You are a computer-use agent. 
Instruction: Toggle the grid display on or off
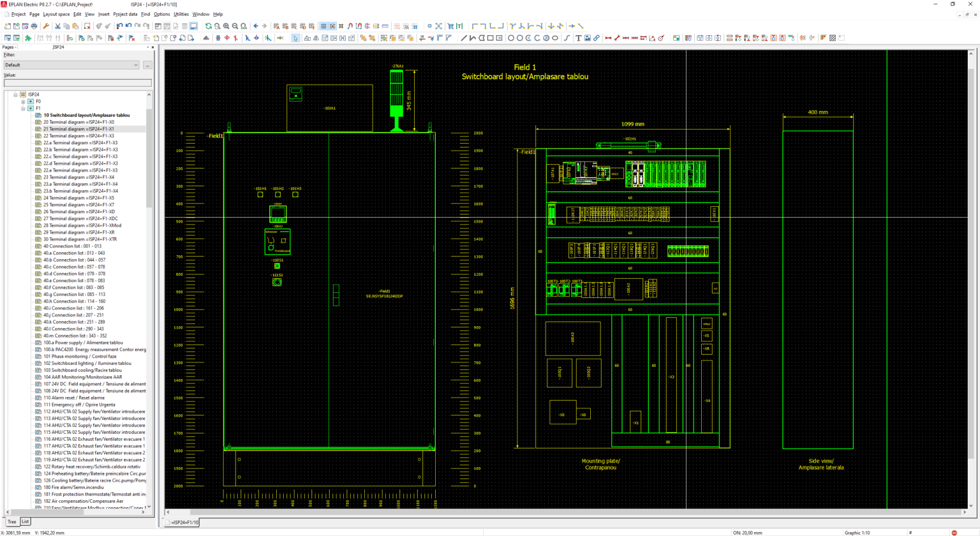(x=323, y=26)
